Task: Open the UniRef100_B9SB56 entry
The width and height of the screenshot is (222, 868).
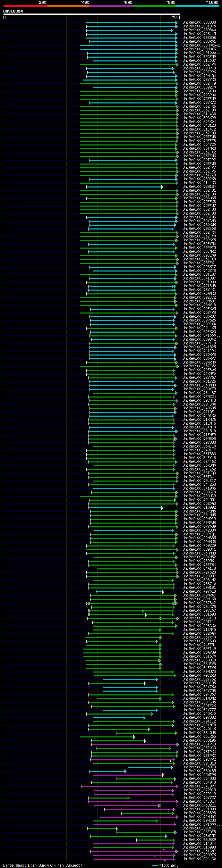Action: 199,38
